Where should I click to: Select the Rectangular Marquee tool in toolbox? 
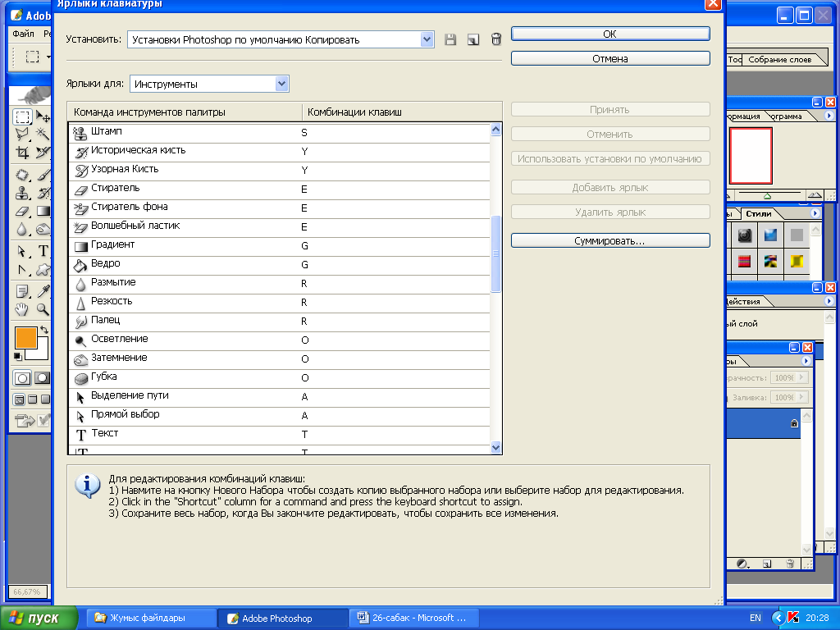pyautogui.click(x=22, y=116)
